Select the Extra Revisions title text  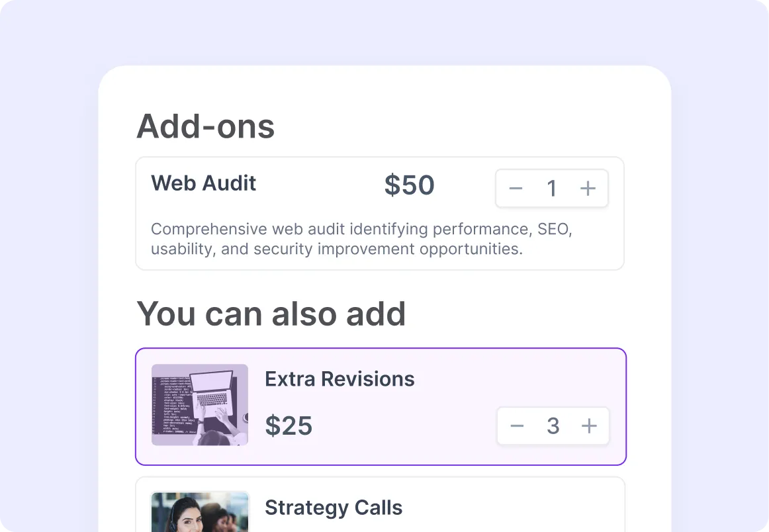click(339, 379)
